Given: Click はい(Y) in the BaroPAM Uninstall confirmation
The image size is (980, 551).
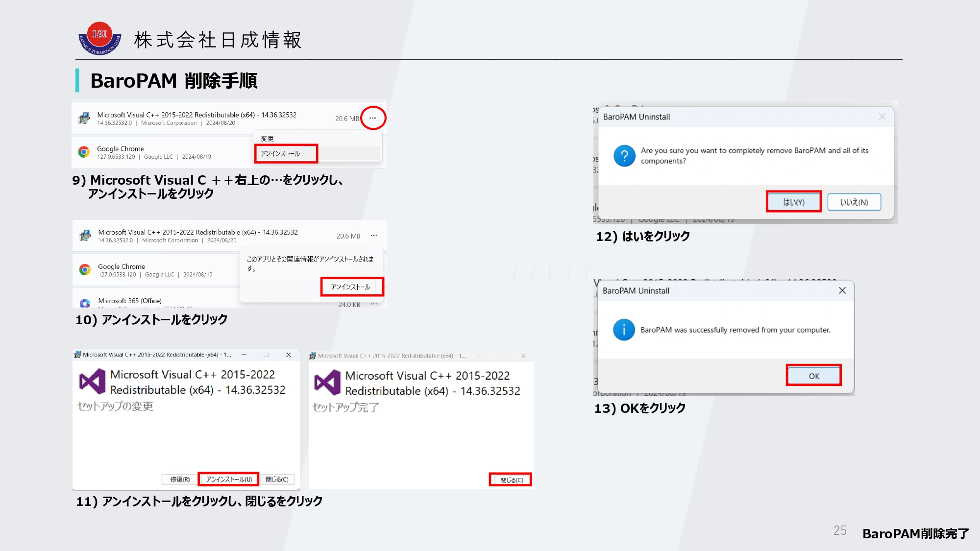Looking at the screenshot, I should (794, 202).
